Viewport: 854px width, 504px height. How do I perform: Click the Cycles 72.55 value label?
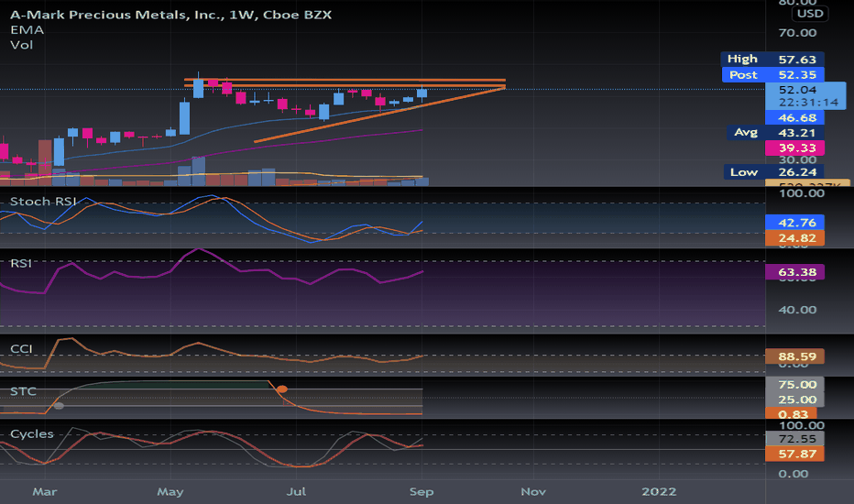pos(794,439)
